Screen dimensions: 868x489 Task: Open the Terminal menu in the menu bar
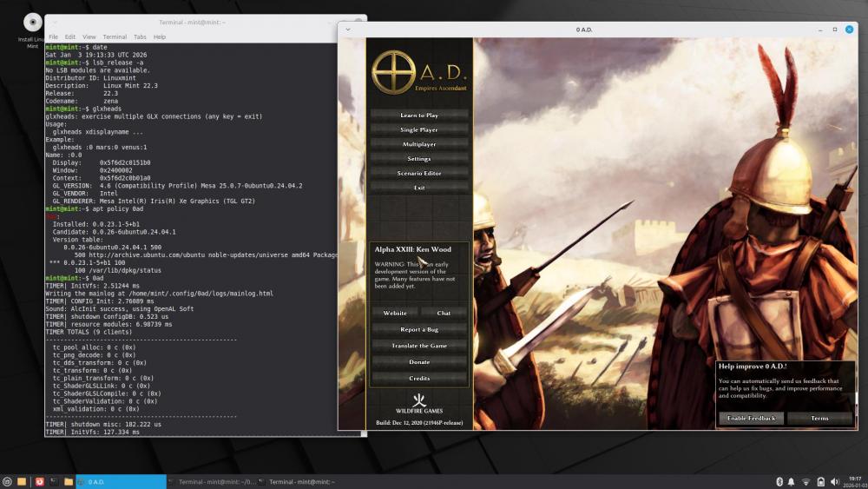click(115, 37)
